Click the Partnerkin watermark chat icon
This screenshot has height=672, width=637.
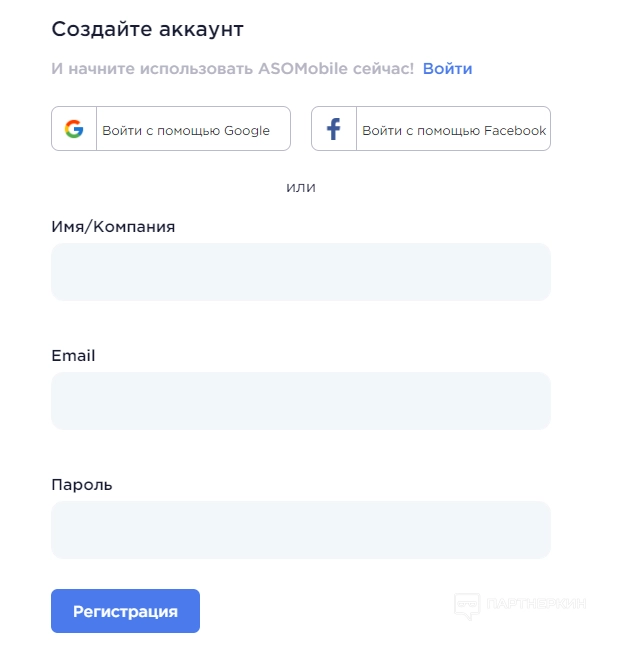(467, 604)
